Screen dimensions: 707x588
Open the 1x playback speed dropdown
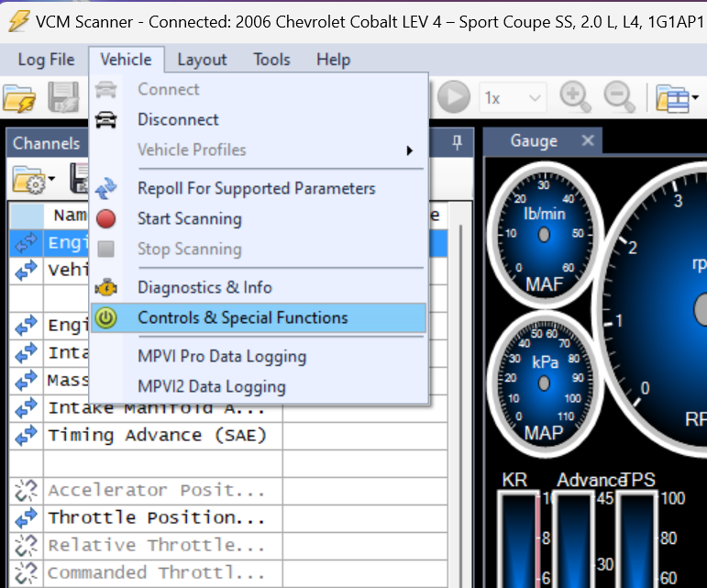[x=514, y=97]
